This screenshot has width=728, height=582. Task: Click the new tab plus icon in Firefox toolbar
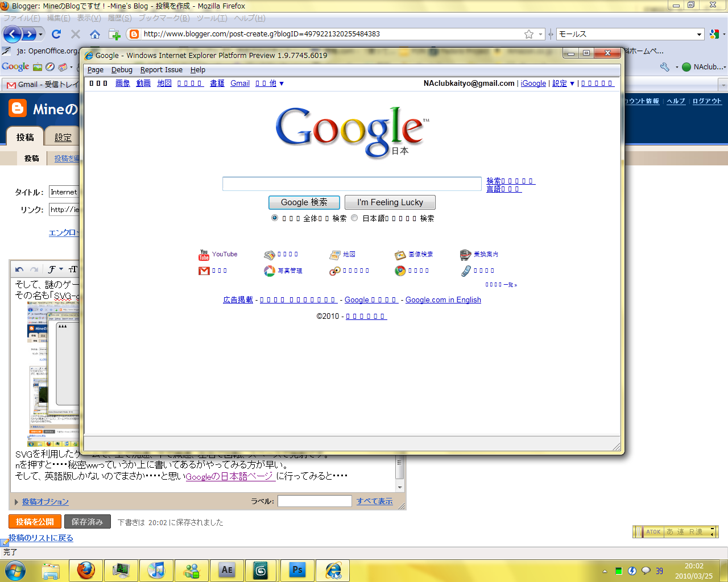click(x=114, y=34)
